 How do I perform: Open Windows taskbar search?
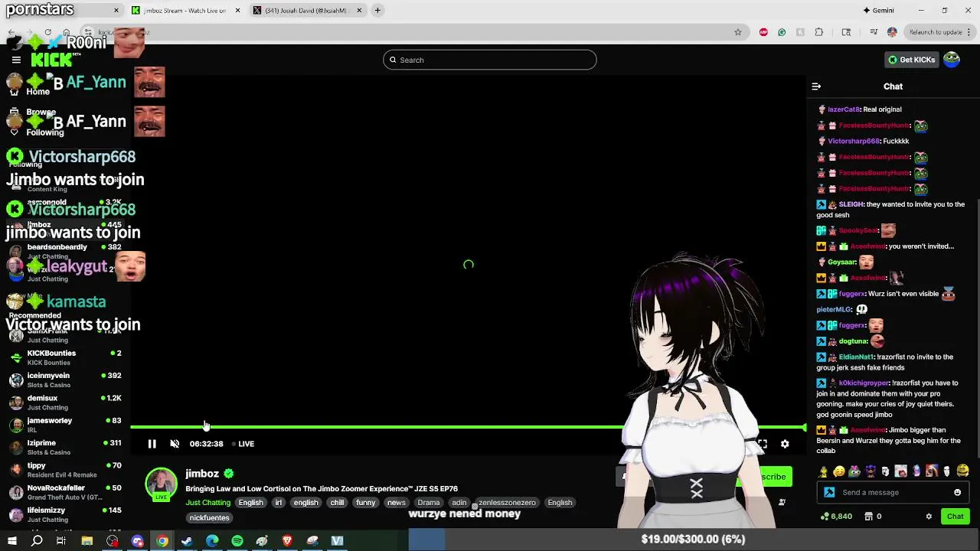[x=37, y=541]
